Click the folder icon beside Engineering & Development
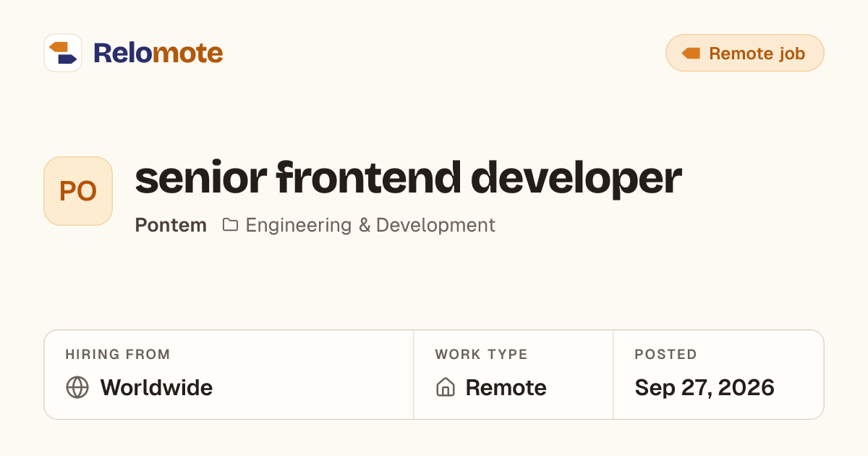 click(230, 225)
